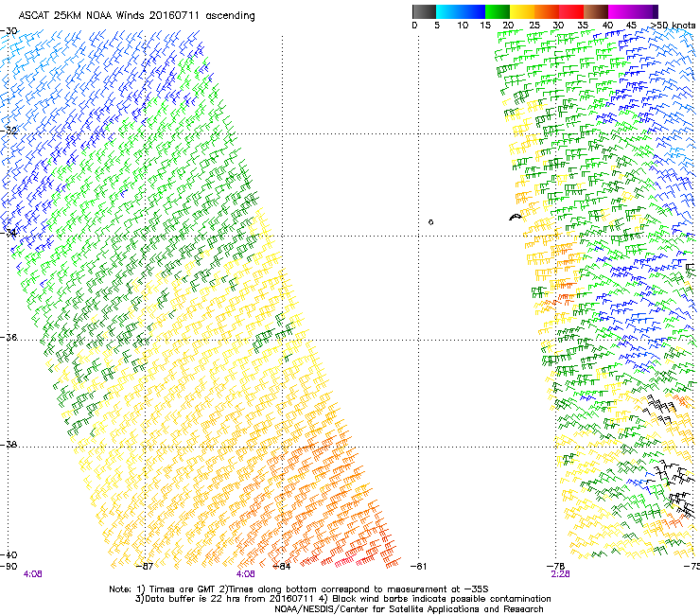
Task: Click the '20' legend scale label
Action: [508, 26]
